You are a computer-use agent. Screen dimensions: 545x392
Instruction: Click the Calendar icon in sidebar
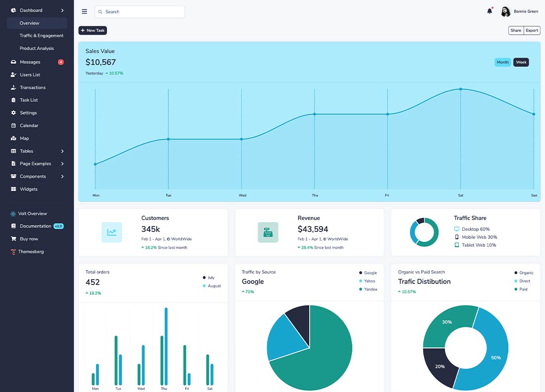13,125
